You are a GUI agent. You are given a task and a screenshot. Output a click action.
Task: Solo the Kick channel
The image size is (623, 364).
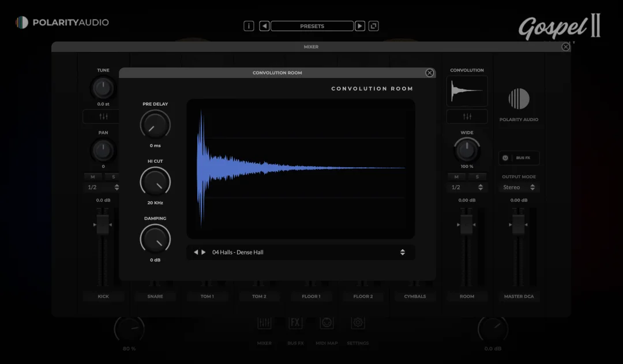click(x=114, y=177)
